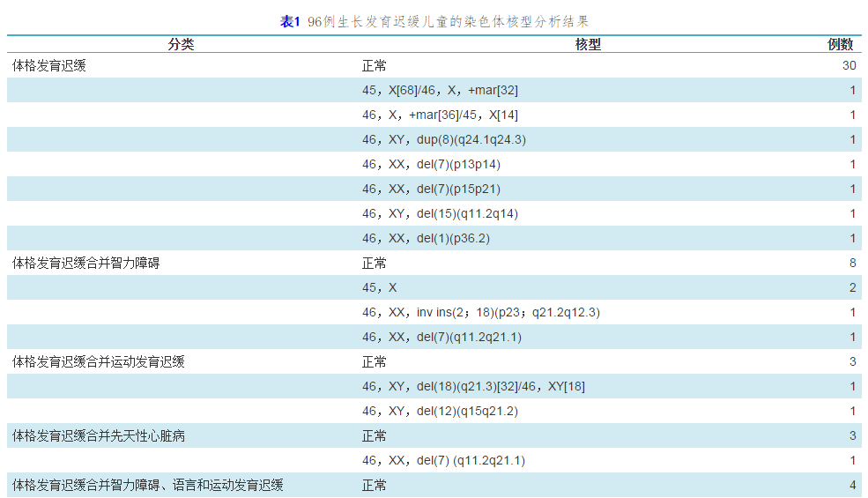The width and height of the screenshot is (868, 498).
Task: Click the 例数 column header
Action: point(840,45)
